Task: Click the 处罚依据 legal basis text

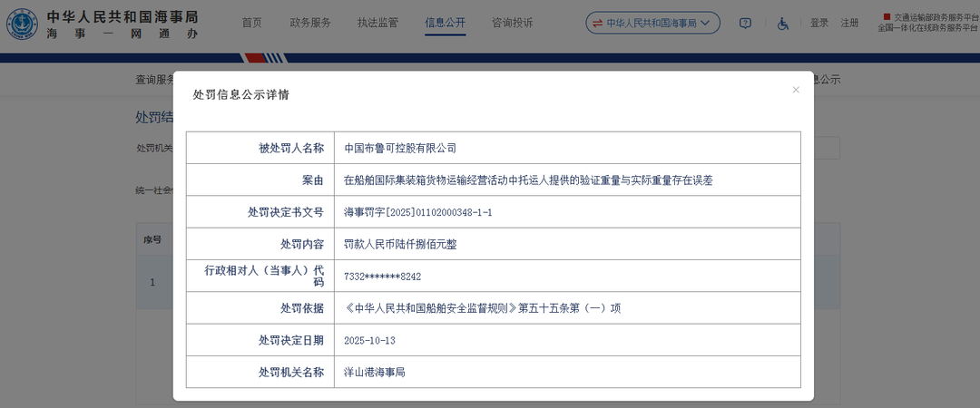Action: (482, 308)
